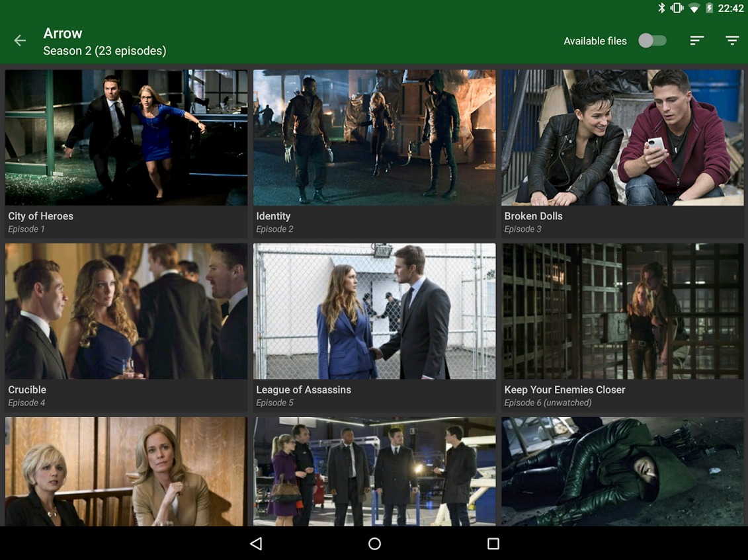Open Crucible episode thumbnail
The image size is (748, 560).
[126, 311]
